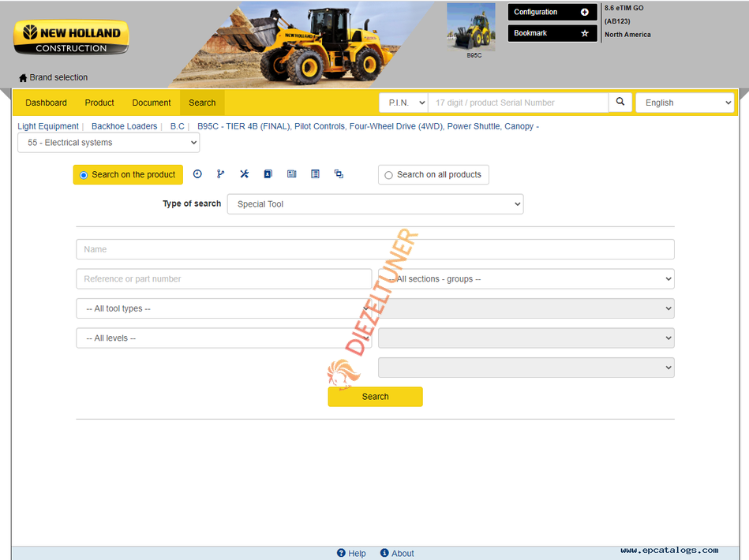Click into the Name input field
Viewport: 749px width, 560px height.
click(376, 249)
